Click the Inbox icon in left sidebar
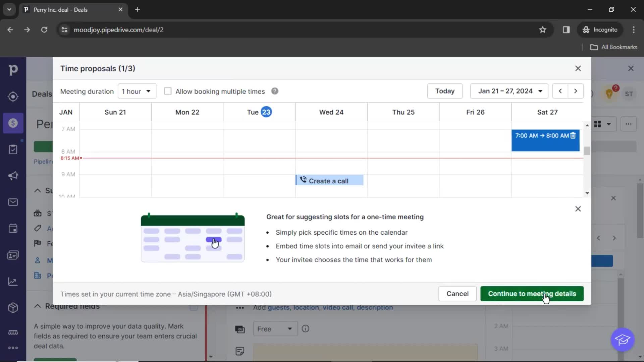Image resolution: width=644 pixels, height=362 pixels. [13, 202]
